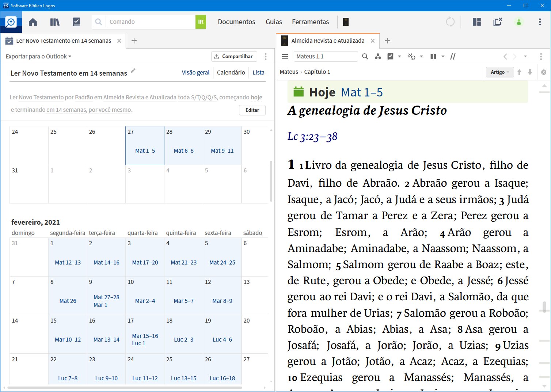Open the navigation history dropdown arrow
This screenshot has width=551, height=392.
tap(525, 57)
